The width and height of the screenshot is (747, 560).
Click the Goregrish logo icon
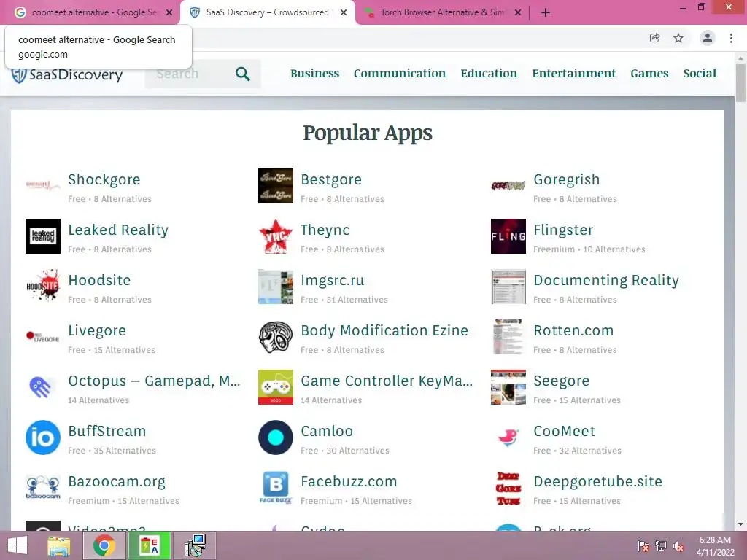click(x=508, y=186)
